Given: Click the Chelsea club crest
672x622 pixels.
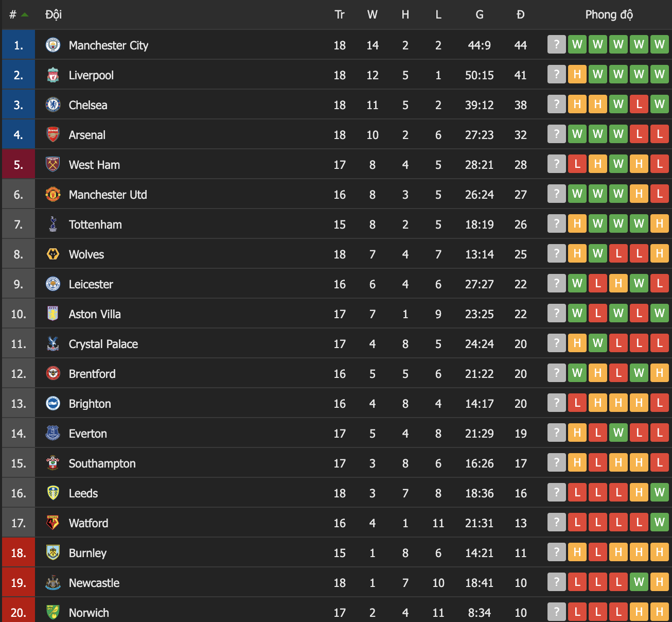Looking at the screenshot, I should point(53,105).
